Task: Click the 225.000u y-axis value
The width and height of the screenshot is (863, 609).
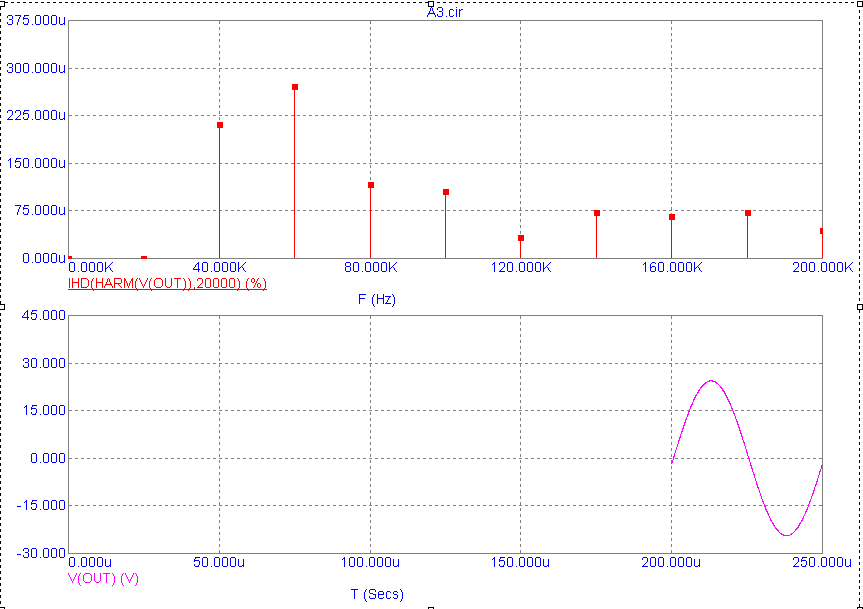Action: (x=36, y=116)
